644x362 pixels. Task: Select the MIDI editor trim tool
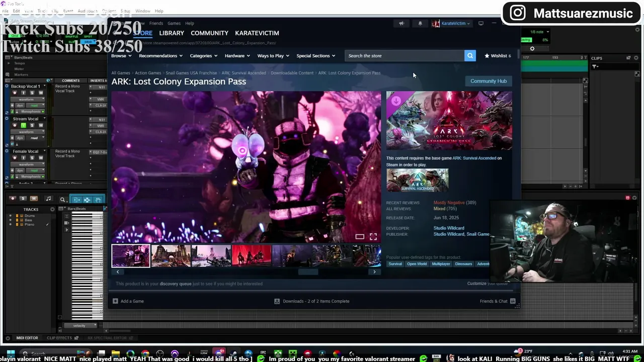[x=76, y=200]
